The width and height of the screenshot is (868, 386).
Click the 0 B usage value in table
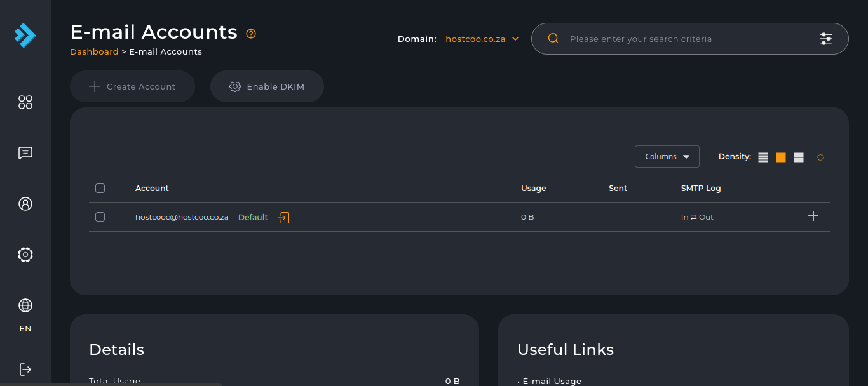coord(527,217)
